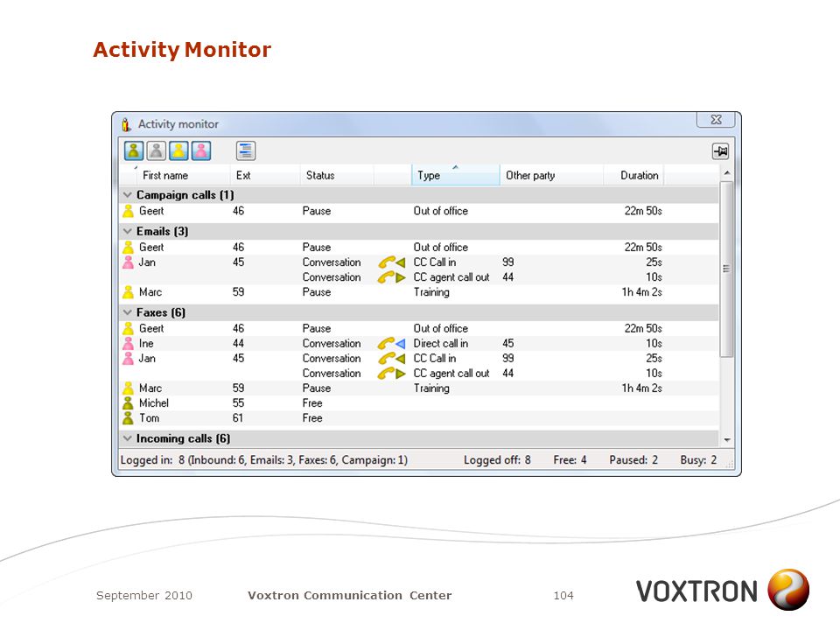Toggle the yellow paused agents filter icon
This screenshot has height=630, width=840.
point(178,150)
